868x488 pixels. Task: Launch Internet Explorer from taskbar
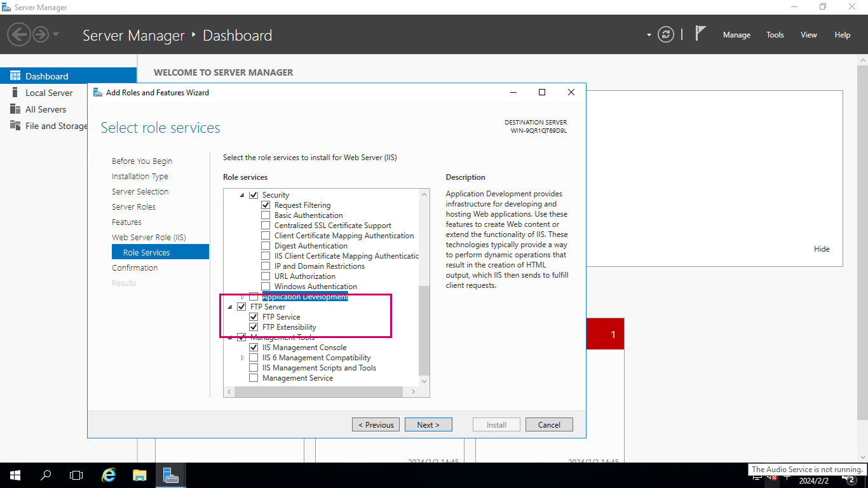pos(109,475)
